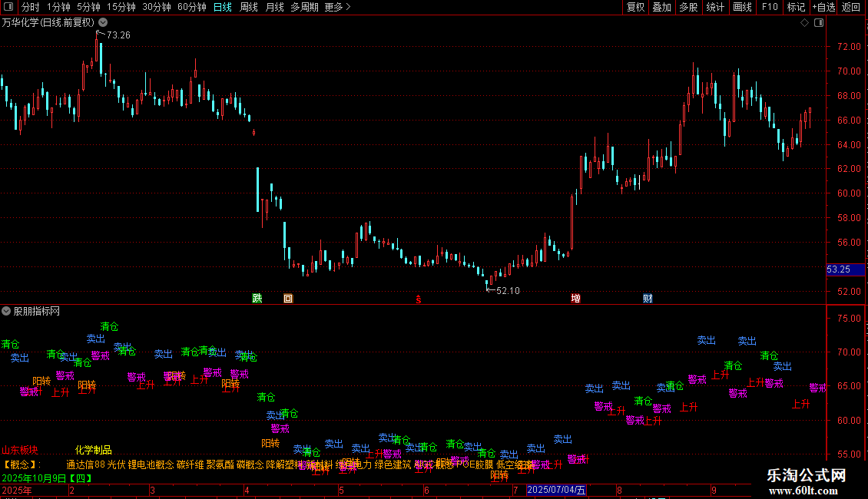Click month 9 on the time axis
The image size is (868, 499).
714,490
